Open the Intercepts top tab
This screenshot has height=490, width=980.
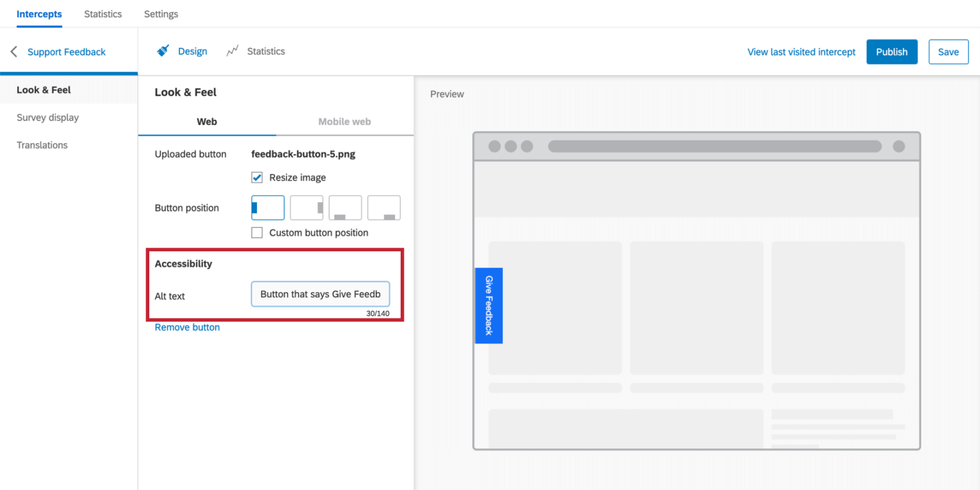(40, 14)
